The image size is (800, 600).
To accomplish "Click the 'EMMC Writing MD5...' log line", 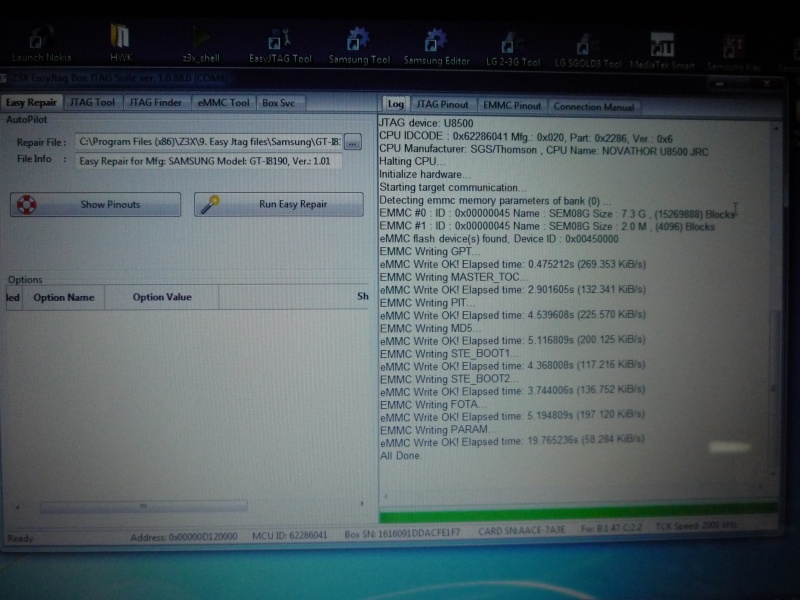I will point(430,328).
